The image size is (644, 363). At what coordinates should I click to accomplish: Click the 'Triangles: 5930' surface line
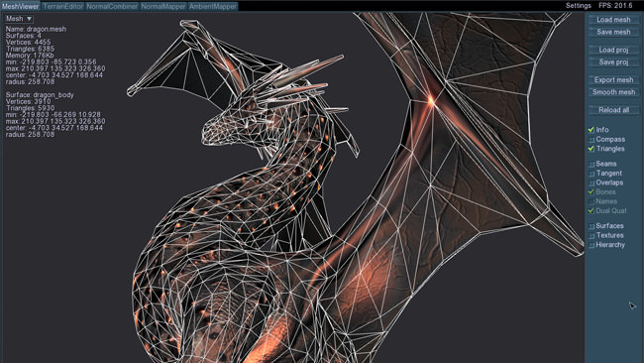point(30,108)
